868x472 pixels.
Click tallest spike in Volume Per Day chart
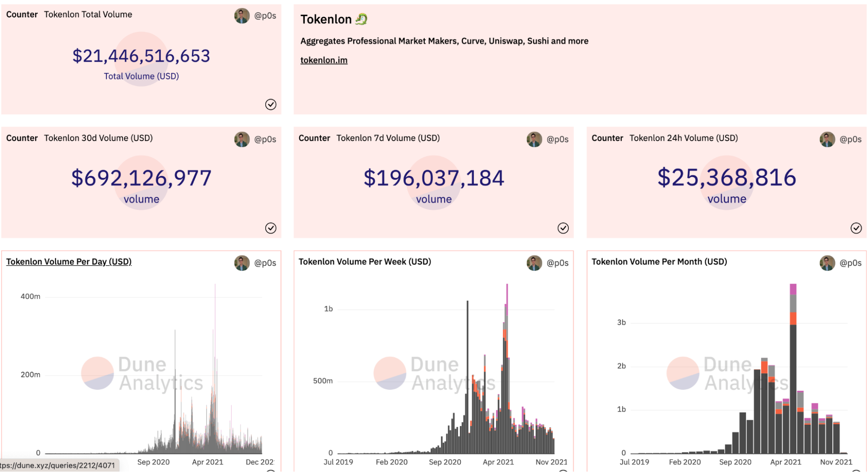[215, 369]
